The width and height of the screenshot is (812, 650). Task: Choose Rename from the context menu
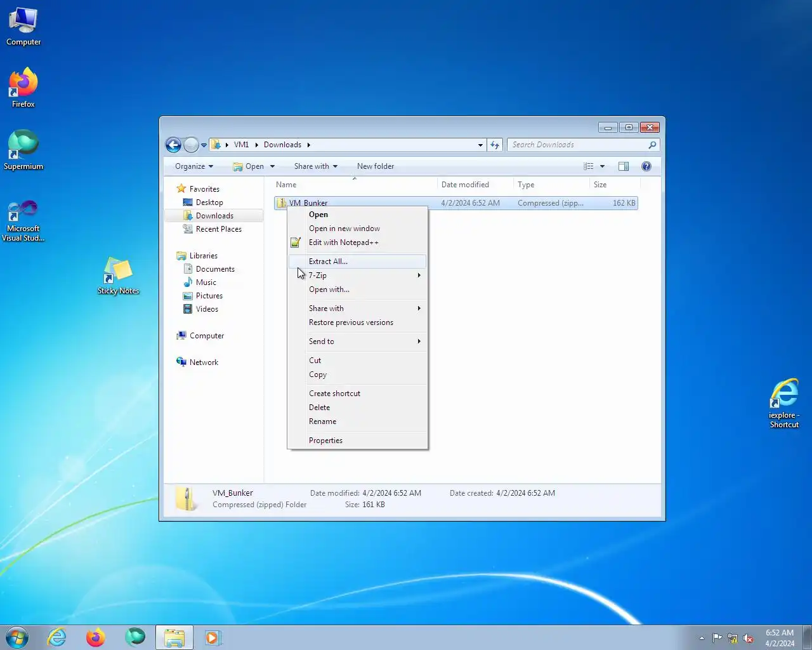[x=357, y=421]
